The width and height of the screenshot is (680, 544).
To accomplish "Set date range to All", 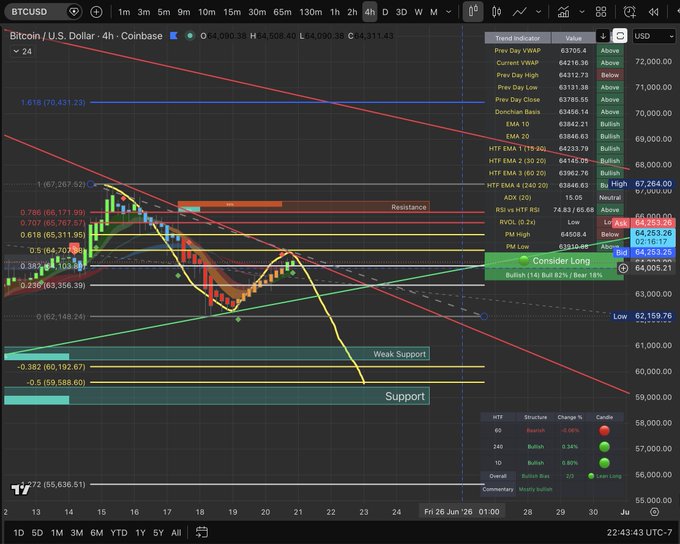I will [x=176, y=532].
